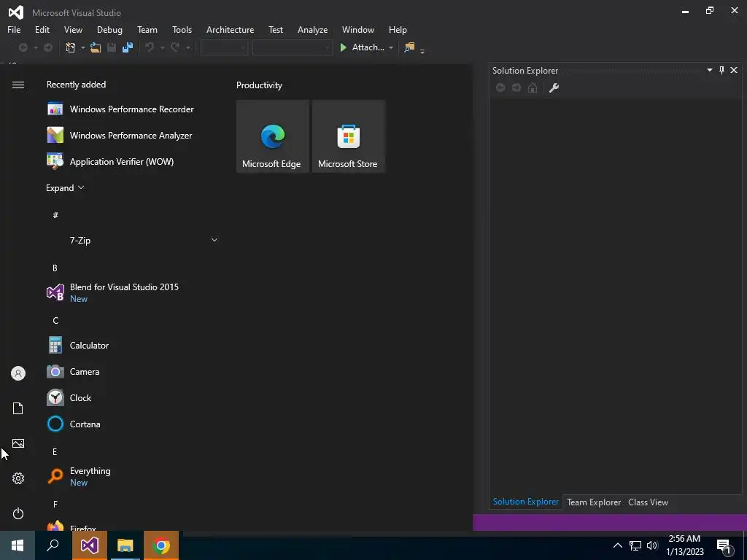The height and width of the screenshot is (560, 747).
Task: Open the New Project dropdown arrow
Action: 83,47
